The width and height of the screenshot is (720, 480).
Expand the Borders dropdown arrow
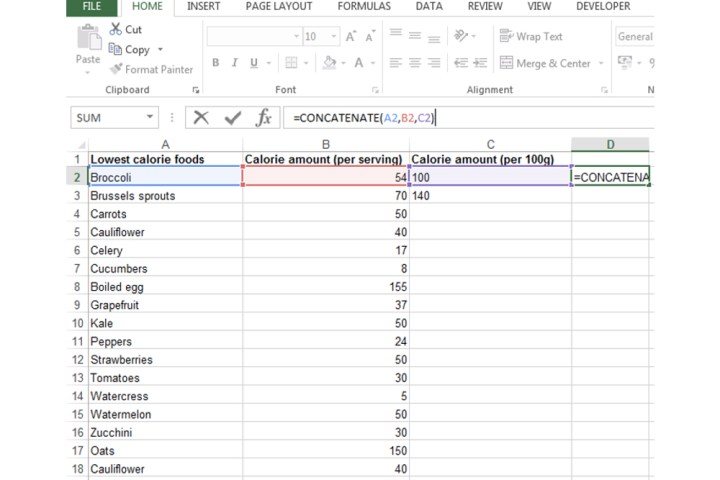(x=306, y=63)
